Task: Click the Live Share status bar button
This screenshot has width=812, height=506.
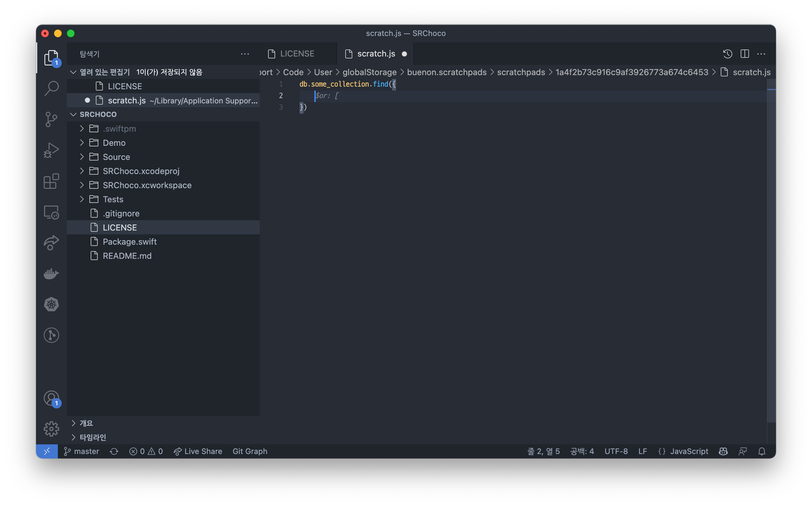Action: (198, 451)
